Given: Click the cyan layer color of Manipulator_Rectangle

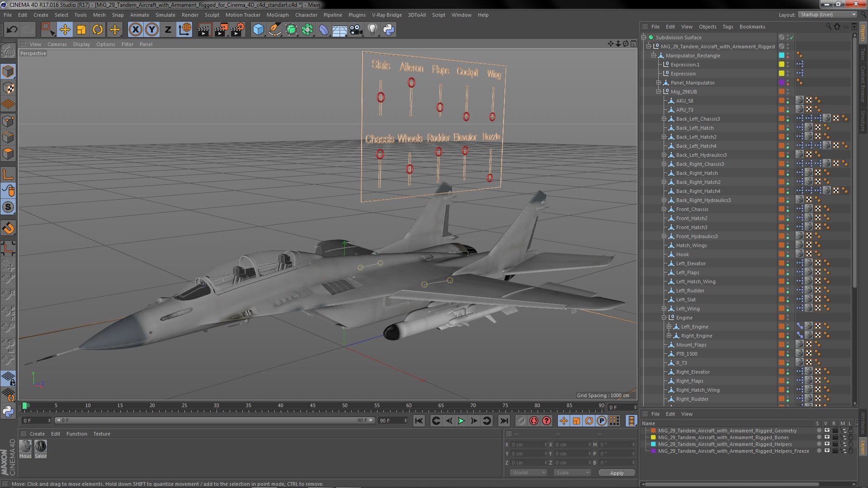Looking at the screenshot, I should 781,56.
